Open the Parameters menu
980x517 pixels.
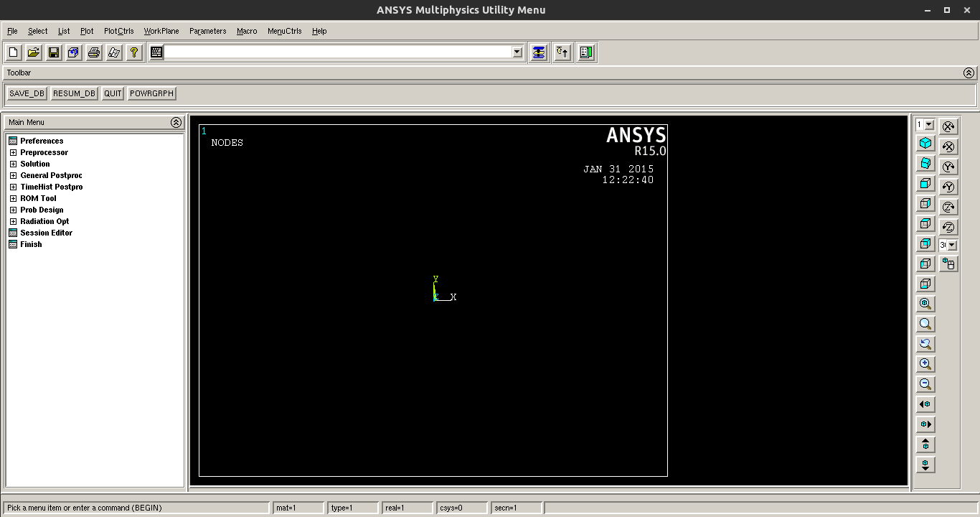click(x=208, y=31)
